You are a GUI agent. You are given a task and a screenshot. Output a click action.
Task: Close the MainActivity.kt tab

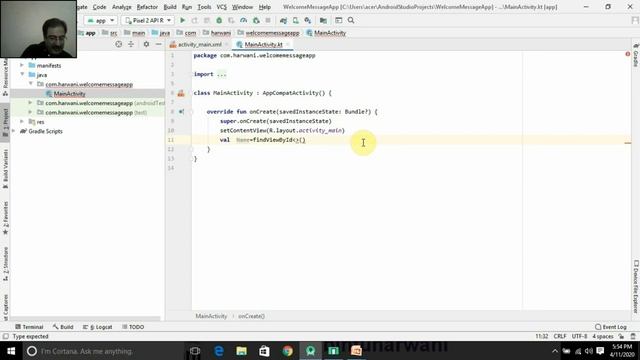pos(288,44)
